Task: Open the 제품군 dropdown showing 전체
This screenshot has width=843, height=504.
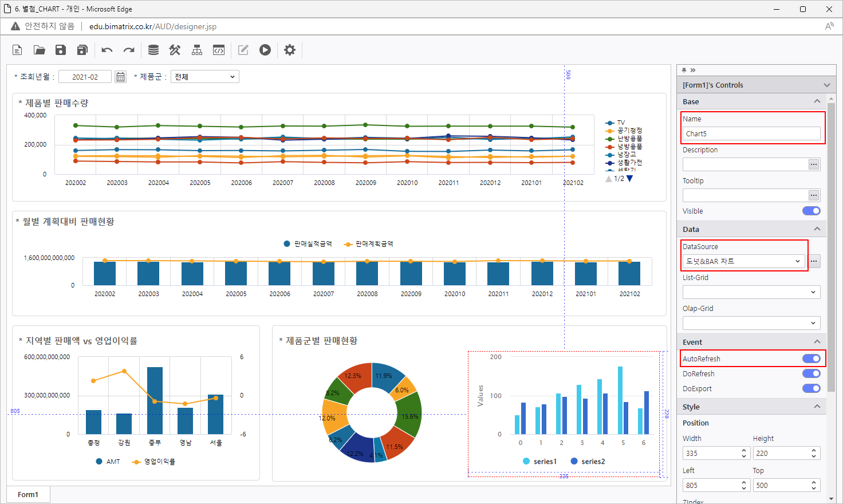Action: 204,77
